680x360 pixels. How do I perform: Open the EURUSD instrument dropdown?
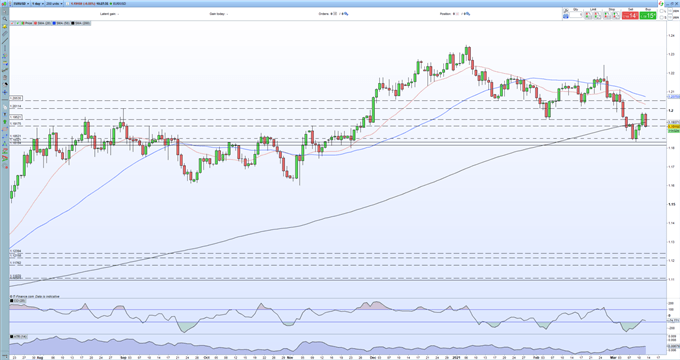(x=20, y=3)
